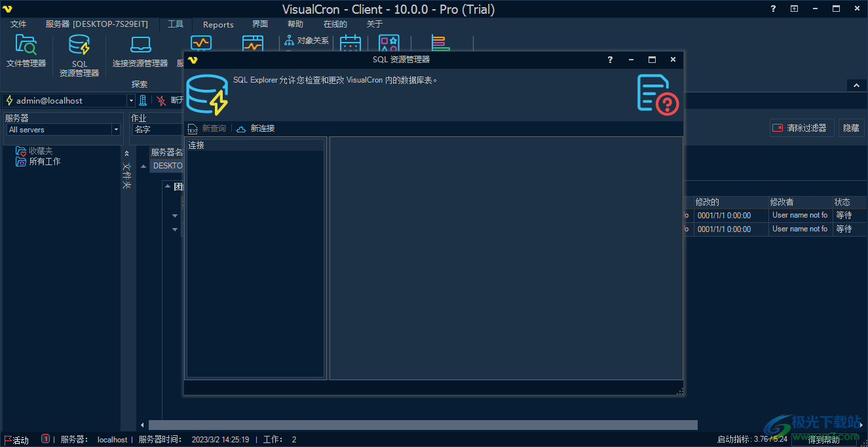The width and height of the screenshot is (868, 447).
Task: Open the 关于 menu tab
Action: point(375,24)
